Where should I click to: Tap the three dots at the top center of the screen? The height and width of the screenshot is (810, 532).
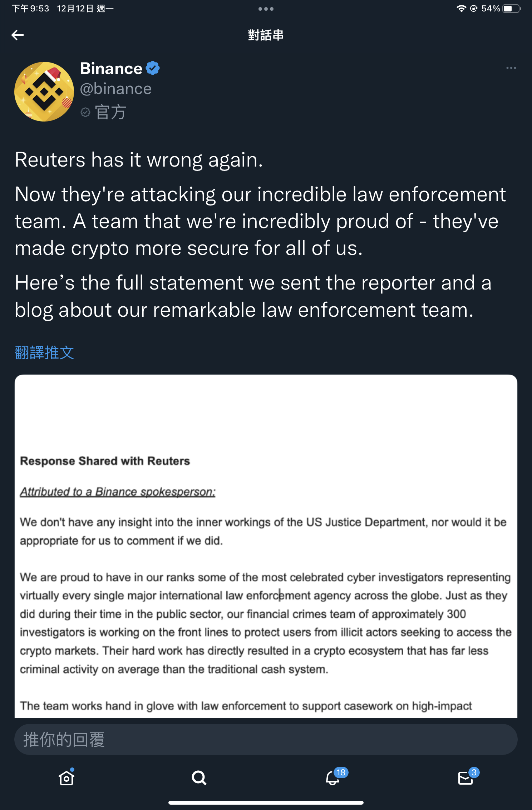click(266, 9)
